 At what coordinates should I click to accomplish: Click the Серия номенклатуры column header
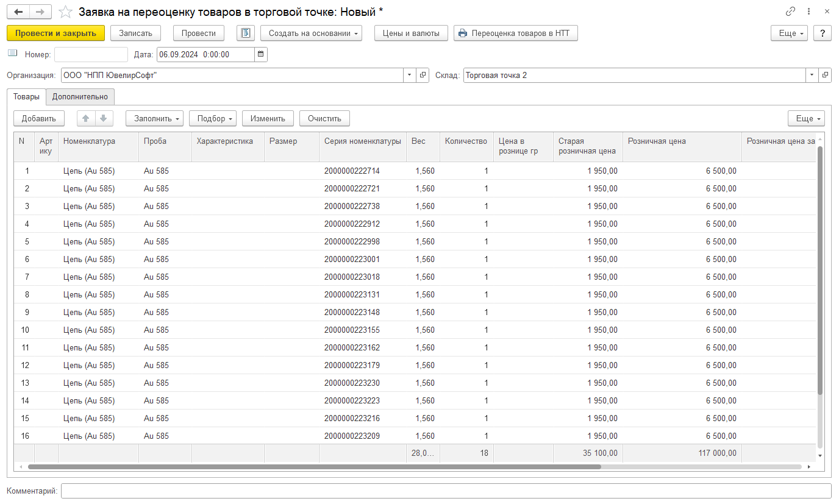point(363,146)
